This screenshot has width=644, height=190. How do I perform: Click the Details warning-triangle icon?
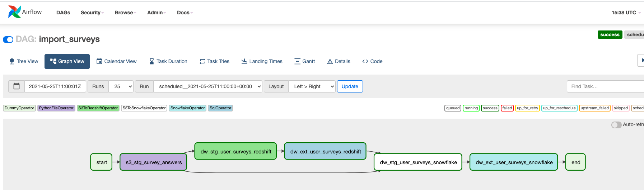click(330, 61)
